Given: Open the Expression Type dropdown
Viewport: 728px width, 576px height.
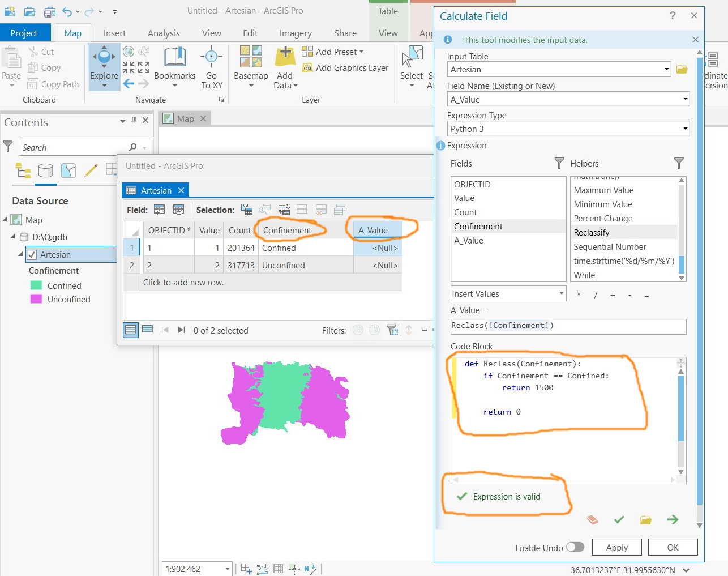Looking at the screenshot, I should coord(568,129).
